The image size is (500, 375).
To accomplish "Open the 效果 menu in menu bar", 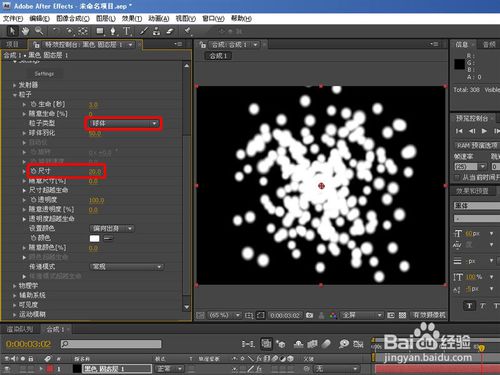I will point(132,18).
